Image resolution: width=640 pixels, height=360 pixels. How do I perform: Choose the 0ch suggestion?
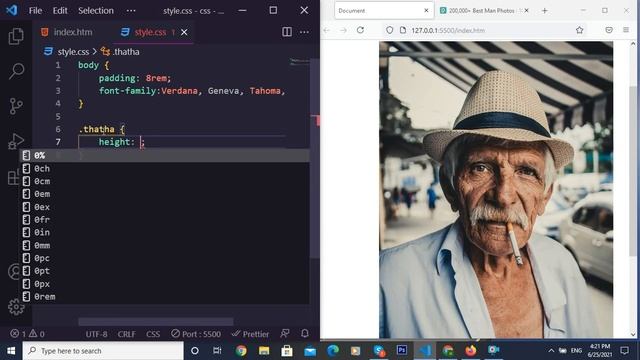point(165,169)
